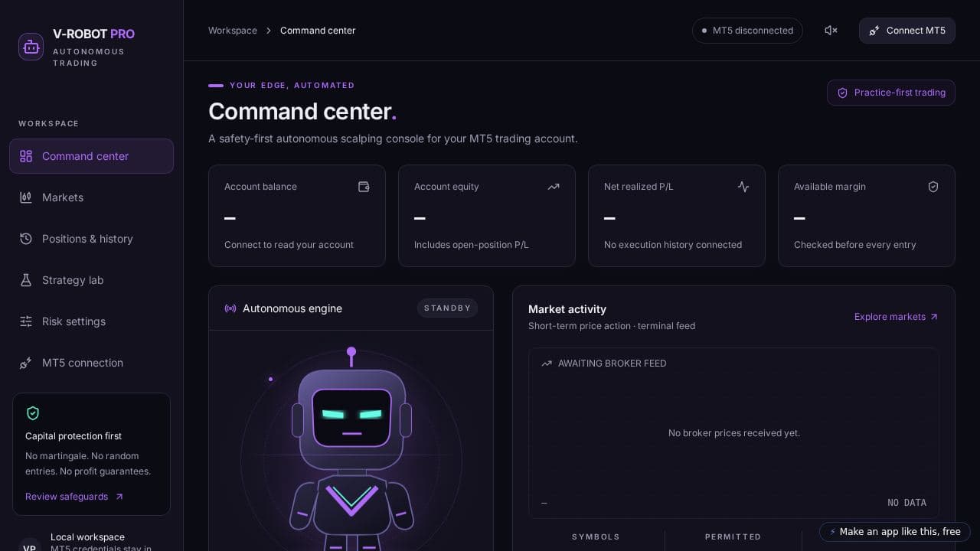This screenshot has height=551, width=980.
Task: Open Risk settings page
Action: [x=91, y=321]
